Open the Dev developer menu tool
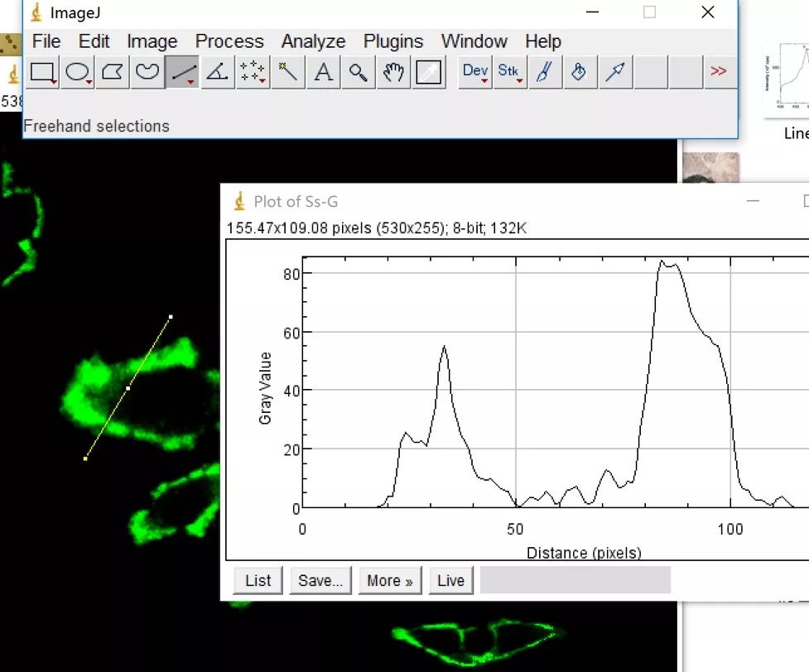This screenshot has width=809, height=672. [x=475, y=72]
